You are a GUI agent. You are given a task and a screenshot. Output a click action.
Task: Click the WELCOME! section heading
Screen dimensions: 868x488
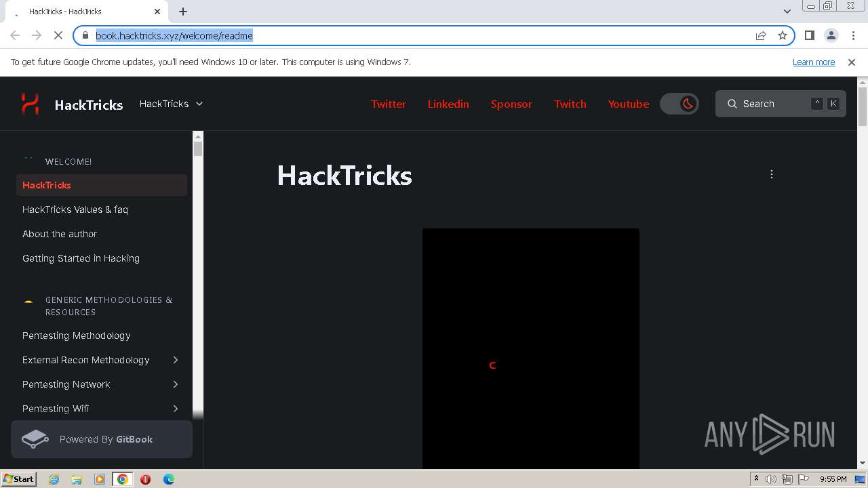point(68,162)
